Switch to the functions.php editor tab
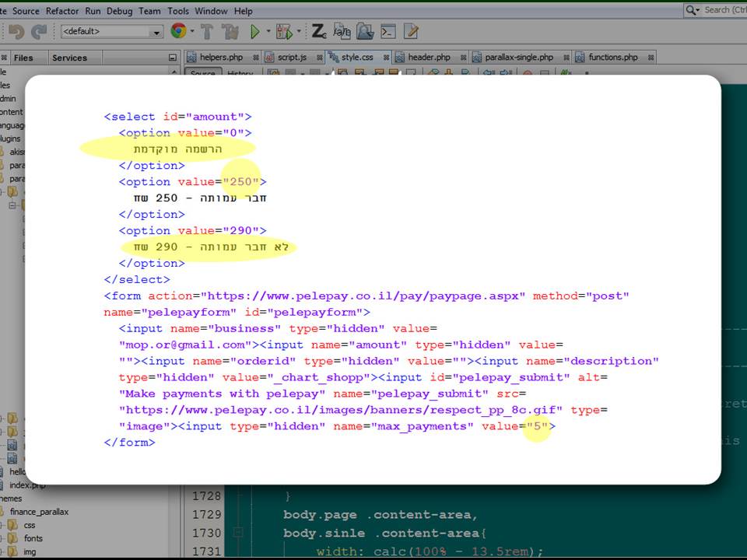 coord(612,57)
